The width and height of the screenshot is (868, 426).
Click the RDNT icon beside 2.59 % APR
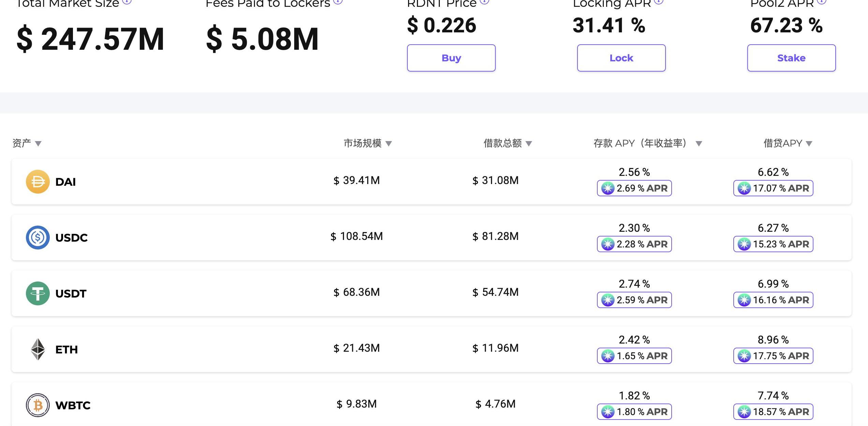coord(608,300)
